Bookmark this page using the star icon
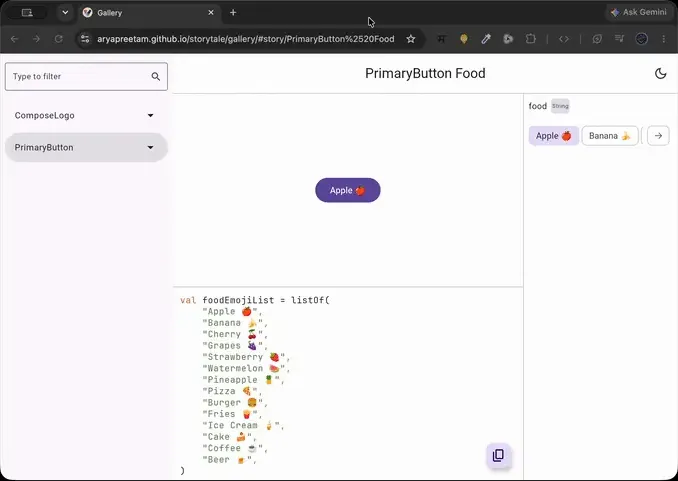Screen dimensions: 678x481 tap(410, 39)
